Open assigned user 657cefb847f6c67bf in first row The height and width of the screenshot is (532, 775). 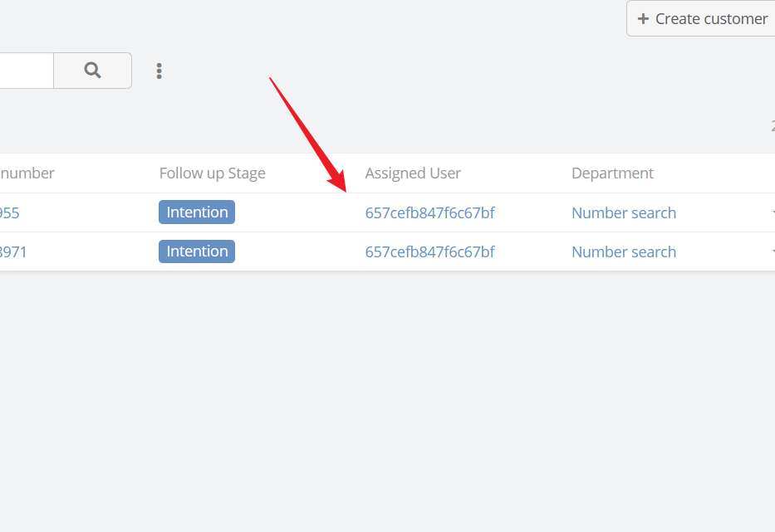pyautogui.click(x=429, y=213)
